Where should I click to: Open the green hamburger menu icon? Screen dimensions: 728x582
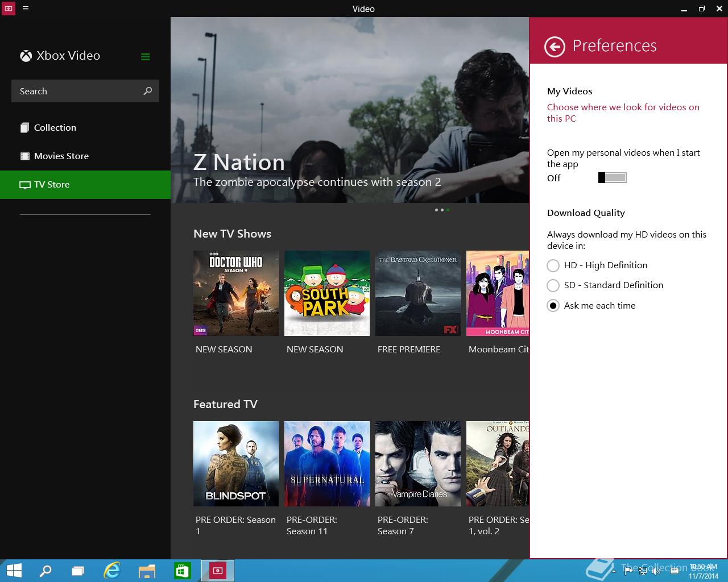click(x=146, y=56)
